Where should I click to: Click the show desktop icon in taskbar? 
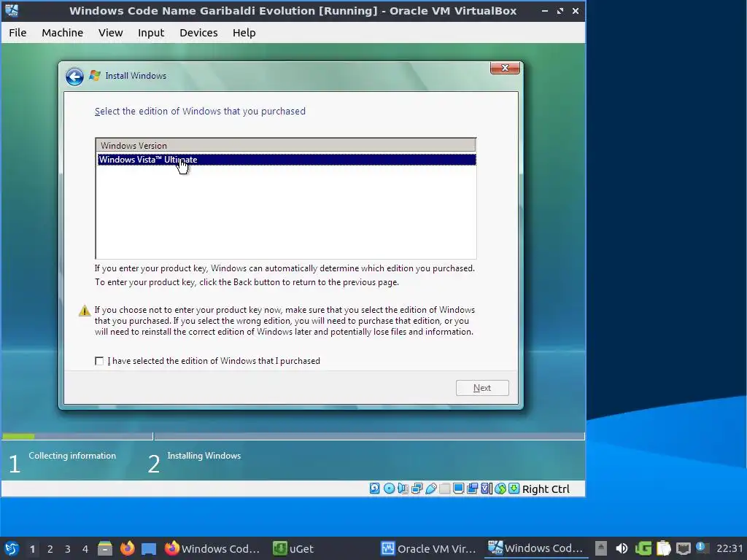(x=149, y=549)
